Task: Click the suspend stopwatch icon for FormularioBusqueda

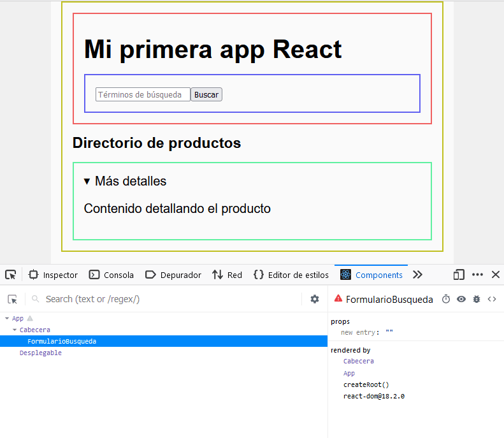Action: (x=446, y=299)
